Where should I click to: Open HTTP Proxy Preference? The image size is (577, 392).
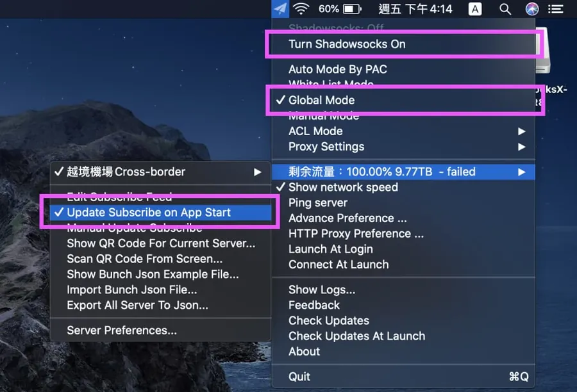(403, 234)
